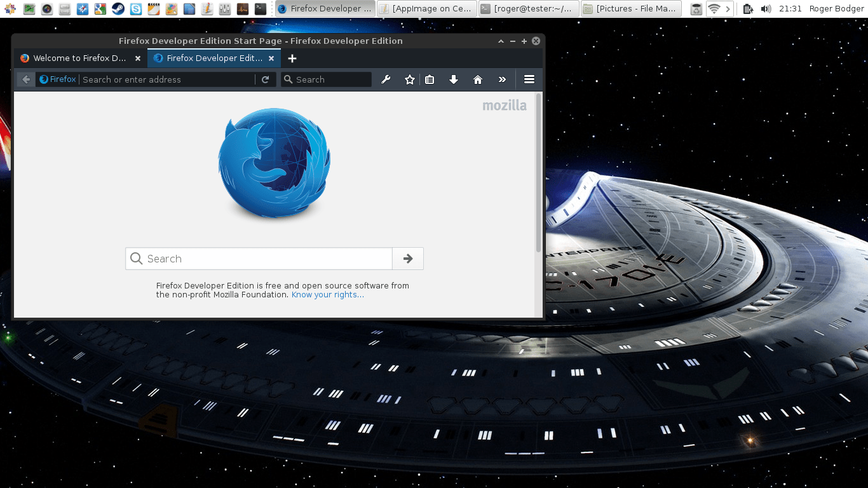Screen dimensions: 868x488
Task: Launch Skype from the panel
Action: (x=135, y=9)
